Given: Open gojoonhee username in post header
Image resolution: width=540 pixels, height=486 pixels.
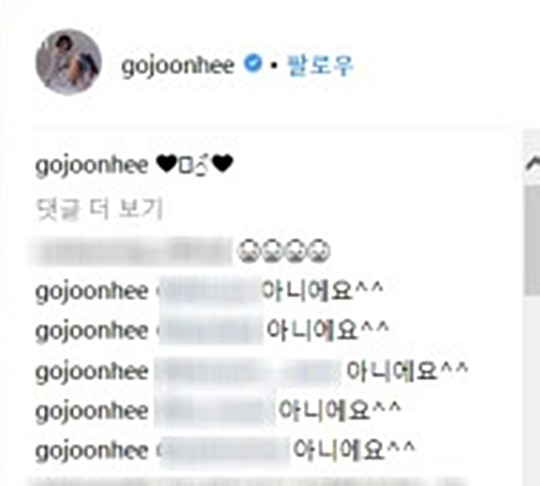Looking at the screenshot, I should pyautogui.click(x=178, y=65).
